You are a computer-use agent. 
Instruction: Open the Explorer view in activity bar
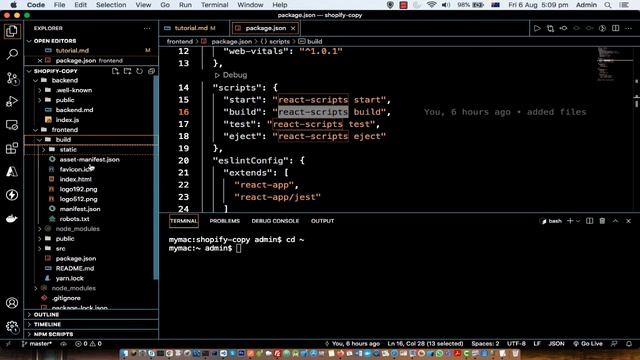(x=12, y=31)
